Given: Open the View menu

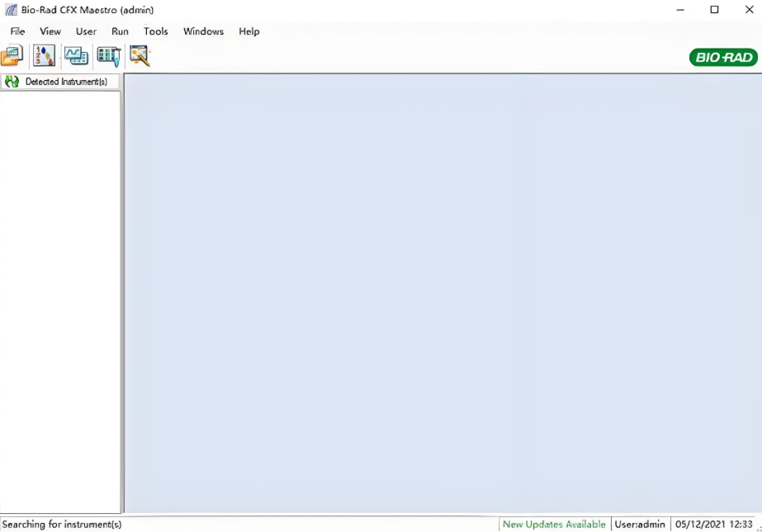Looking at the screenshot, I should coord(50,31).
